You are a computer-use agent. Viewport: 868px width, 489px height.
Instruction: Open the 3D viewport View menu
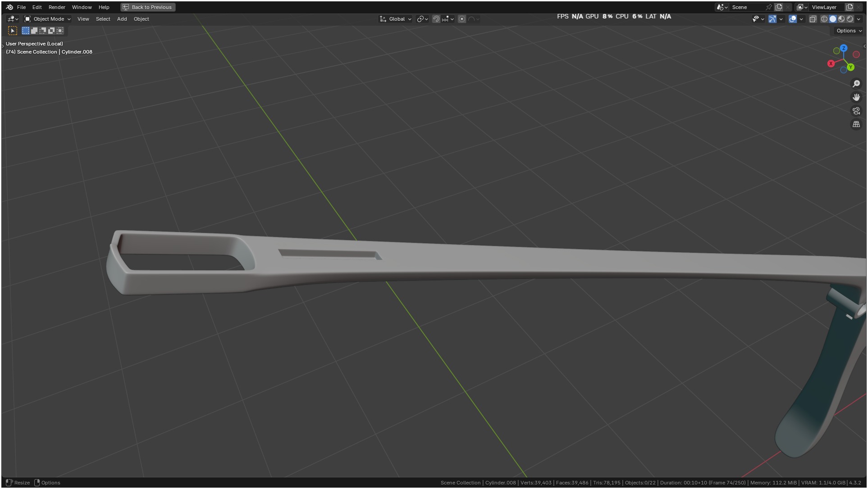(83, 19)
